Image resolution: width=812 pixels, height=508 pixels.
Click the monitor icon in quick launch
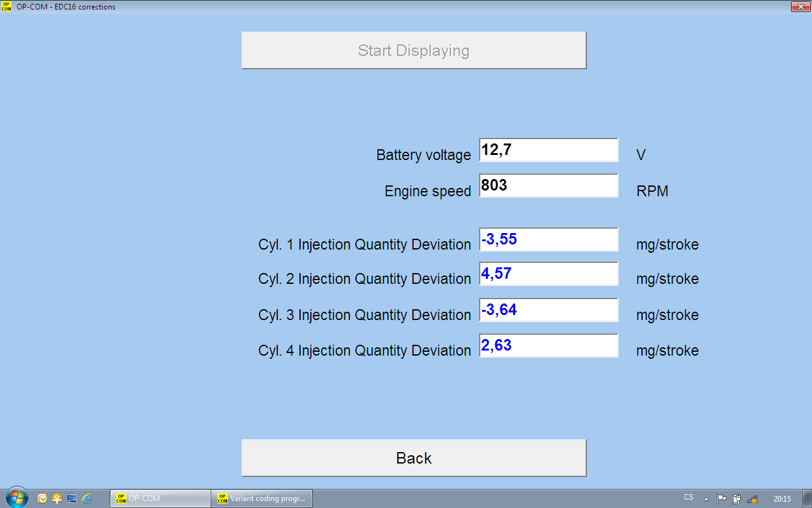[72, 498]
